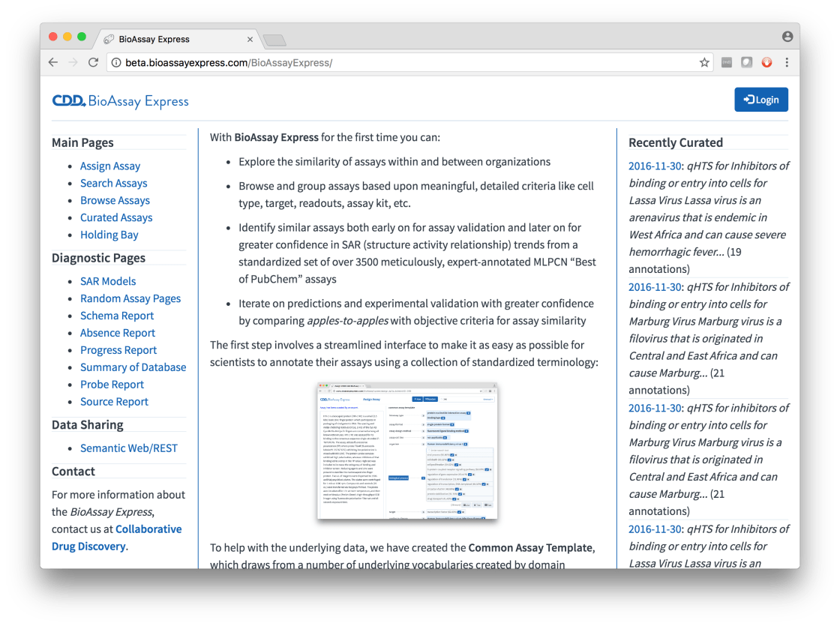Open the SAR Models diagnostic page

click(x=108, y=281)
